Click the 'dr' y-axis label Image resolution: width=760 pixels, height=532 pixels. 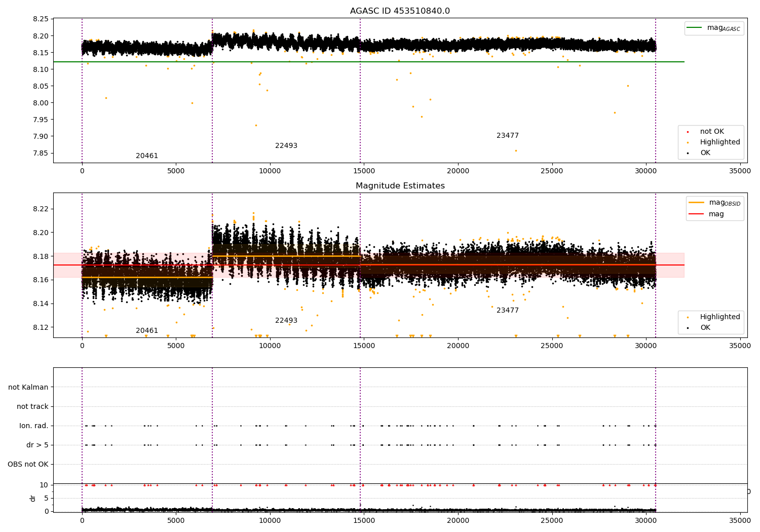33,498
